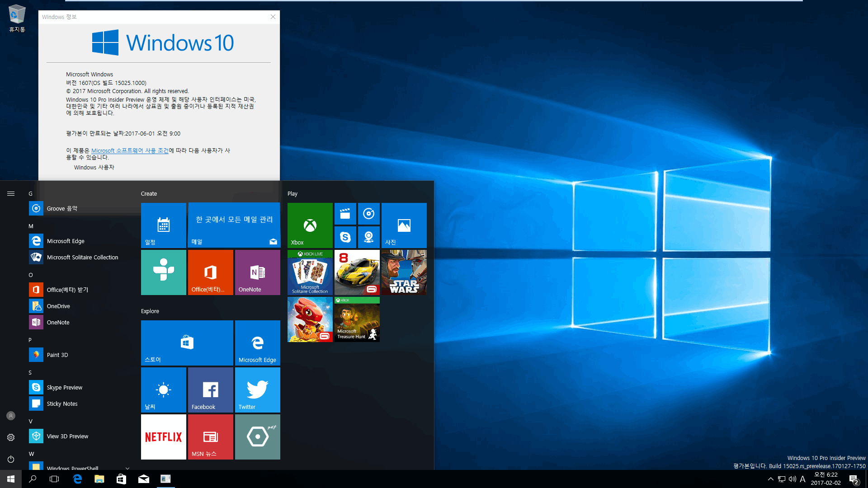This screenshot has width=868, height=488.
Task: Open the Asphalt 8 racing game tile
Action: click(x=357, y=272)
